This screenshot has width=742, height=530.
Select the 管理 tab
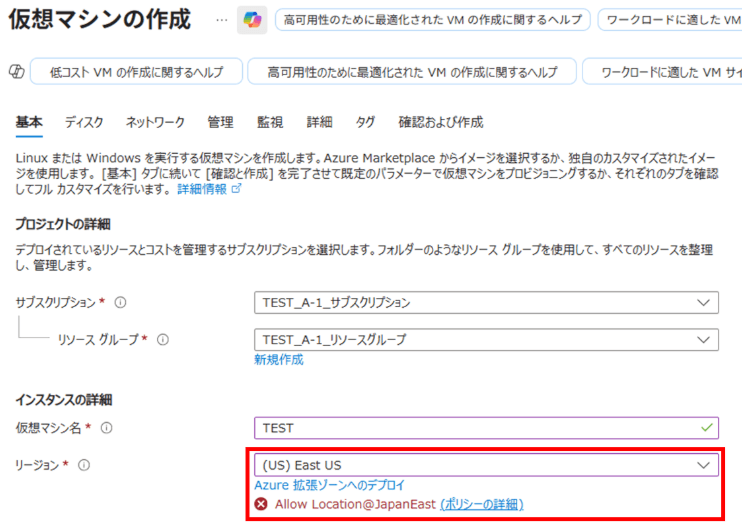point(220,122)
